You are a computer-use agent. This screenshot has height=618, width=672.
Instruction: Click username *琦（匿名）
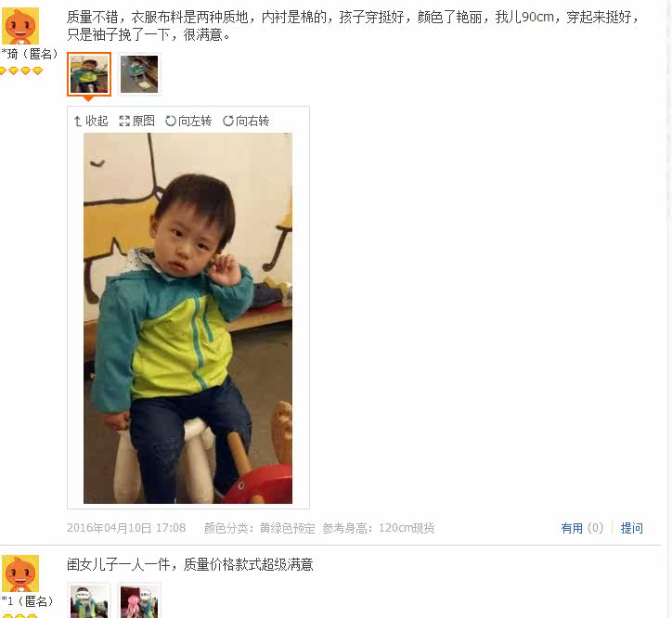click(29, 54)
